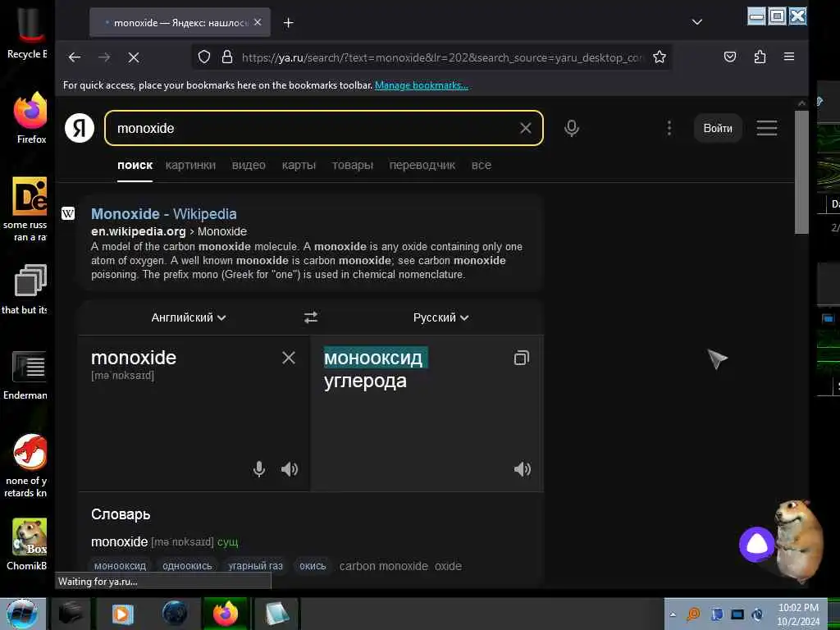Screen dimensions: 840x630
Task: Click the Словарь heading
Action: click(x=121, y=514)
